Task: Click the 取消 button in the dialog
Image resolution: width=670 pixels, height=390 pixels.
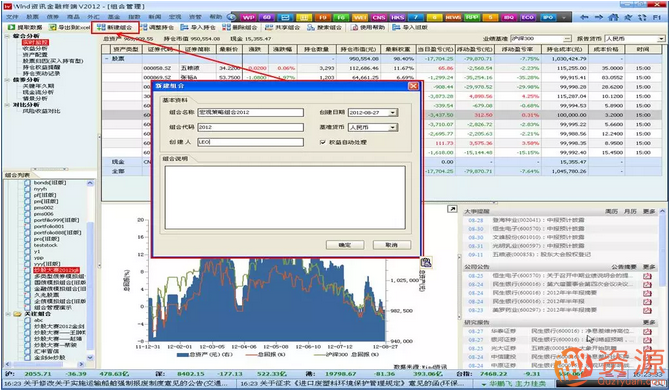Action: pos(392,245)
